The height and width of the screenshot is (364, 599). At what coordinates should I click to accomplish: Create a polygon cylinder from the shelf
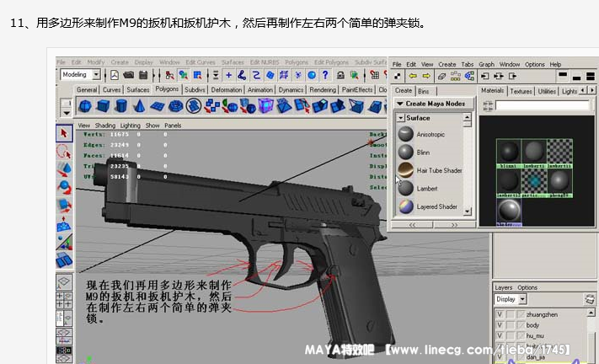click(x=120, y=106)
